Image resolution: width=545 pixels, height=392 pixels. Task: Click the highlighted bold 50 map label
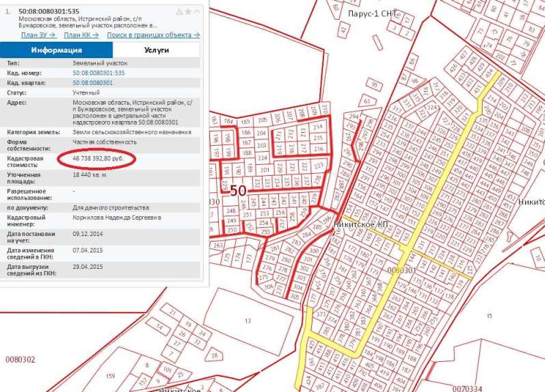click(238, 191)
